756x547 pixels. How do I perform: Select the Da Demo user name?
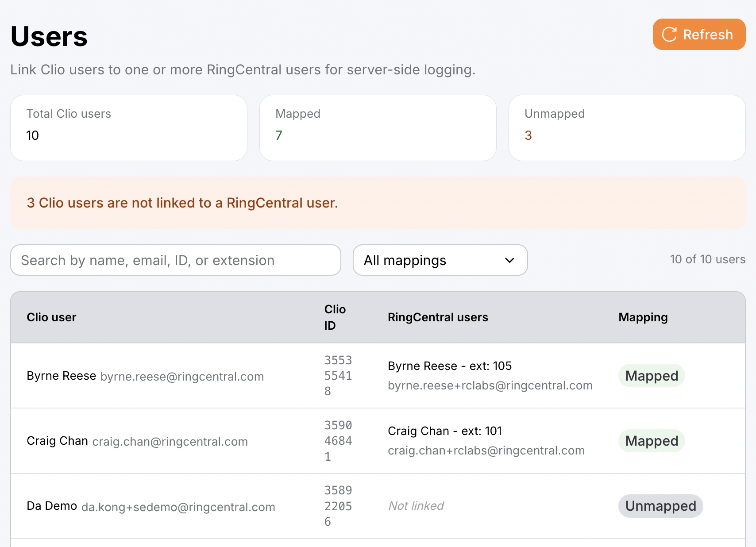(52, 506)
